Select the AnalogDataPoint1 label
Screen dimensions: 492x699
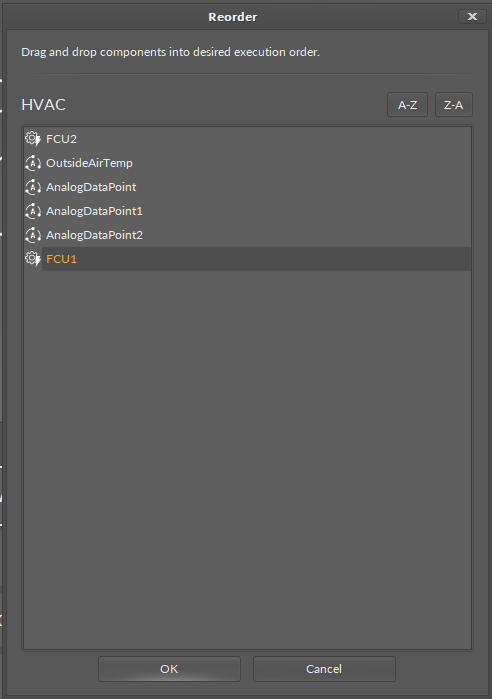coord(94,211)
